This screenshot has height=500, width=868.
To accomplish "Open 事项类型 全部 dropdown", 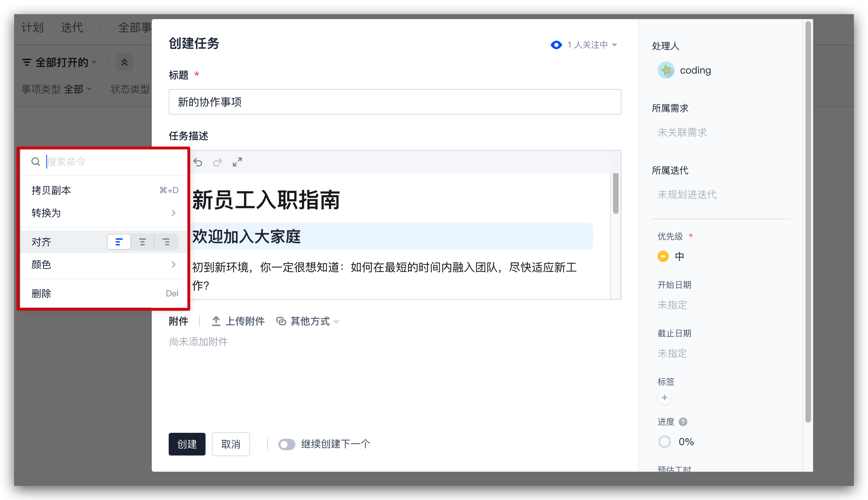I will (x=57, y=89).
